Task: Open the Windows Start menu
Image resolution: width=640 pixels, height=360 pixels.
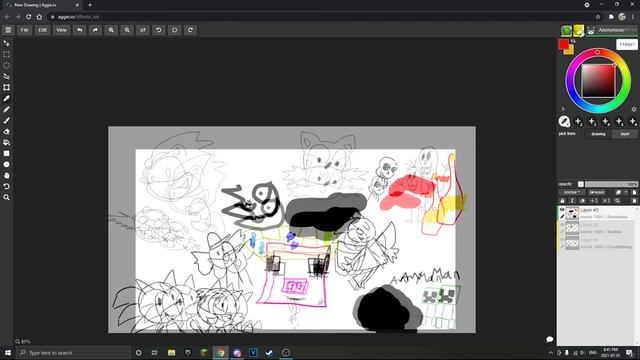Action: 8,353
